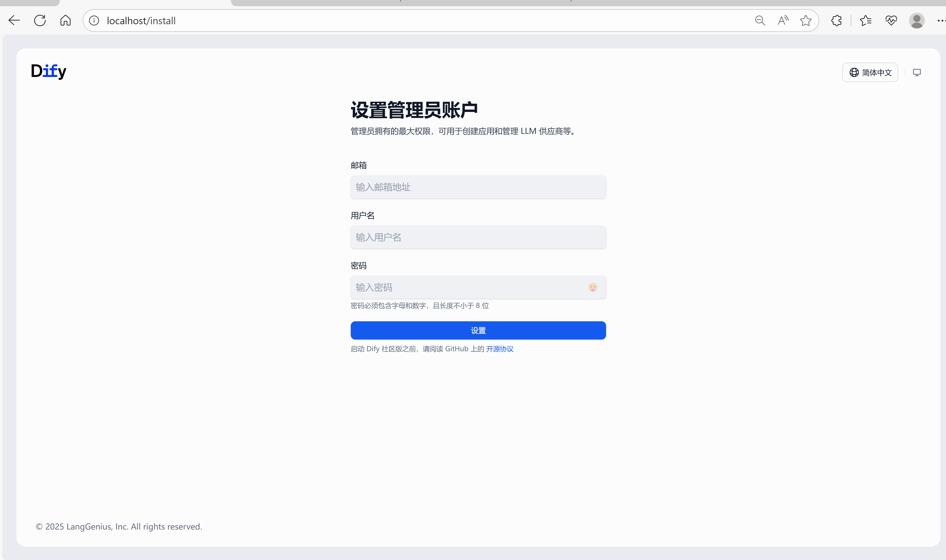This screenshot has height=560, width=946.
Task: Open the browser extensions puzzle icon
Action: 837,21
